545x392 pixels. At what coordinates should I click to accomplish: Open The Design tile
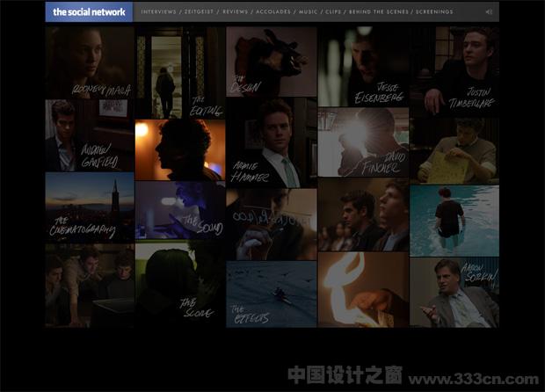tap(272, 62)
